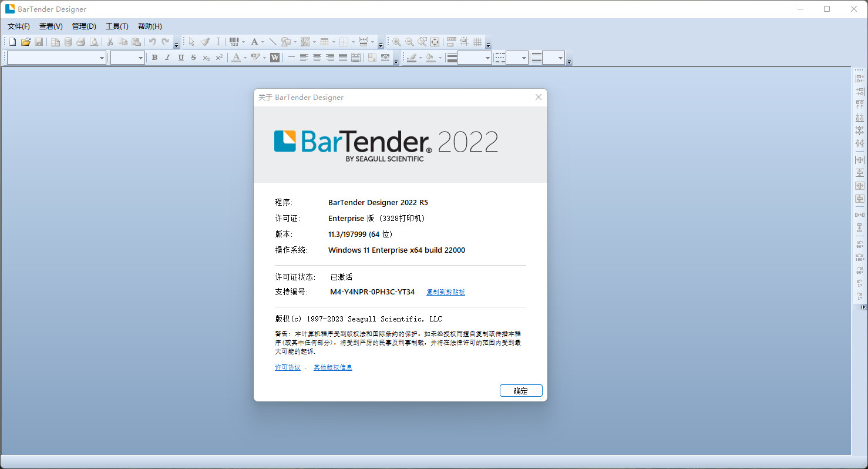Viewport: 868px width, 469px height.
Task: Expand the table tool dropdown arrow
Action: pyautogui.click(x=334, y=42)
